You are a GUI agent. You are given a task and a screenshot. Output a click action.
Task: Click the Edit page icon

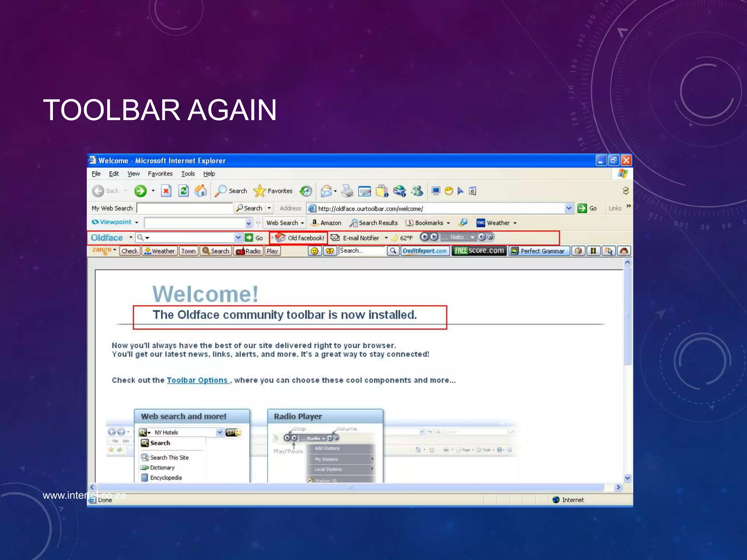click(364, 191)
